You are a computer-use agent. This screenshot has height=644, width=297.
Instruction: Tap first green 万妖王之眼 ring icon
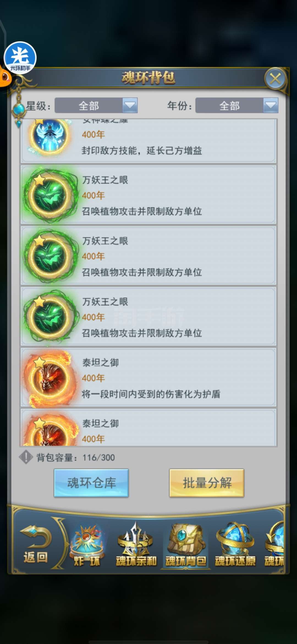pyautogui.click(x=50, y=195)
